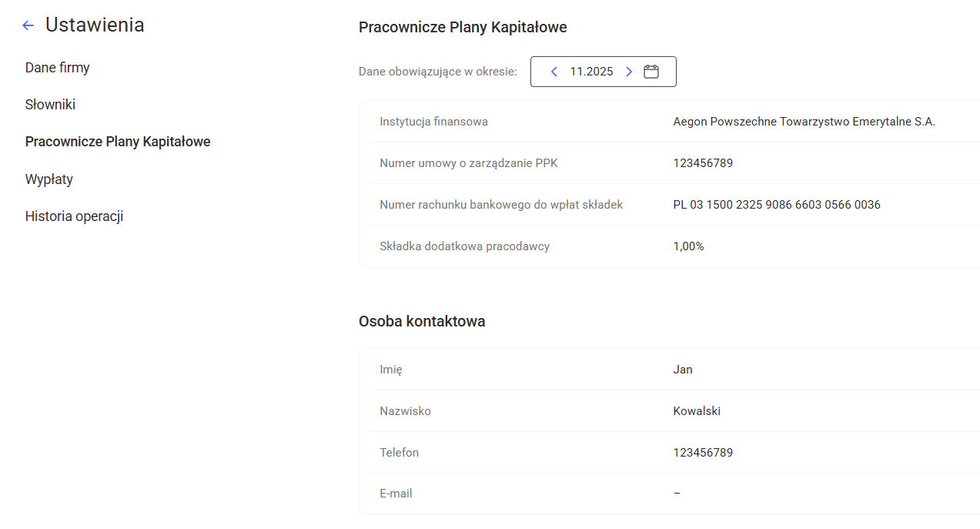Click the 11.2025 period value

click(x=591, y=72)
